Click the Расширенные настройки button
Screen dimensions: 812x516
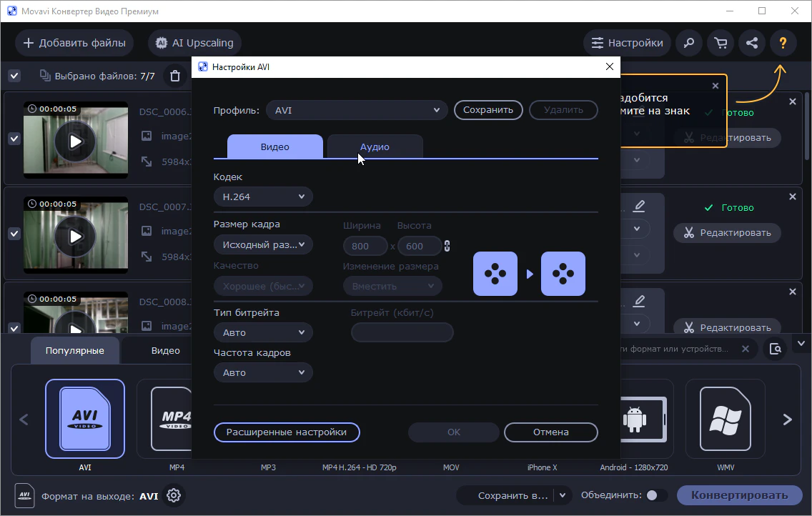point(286,432)
